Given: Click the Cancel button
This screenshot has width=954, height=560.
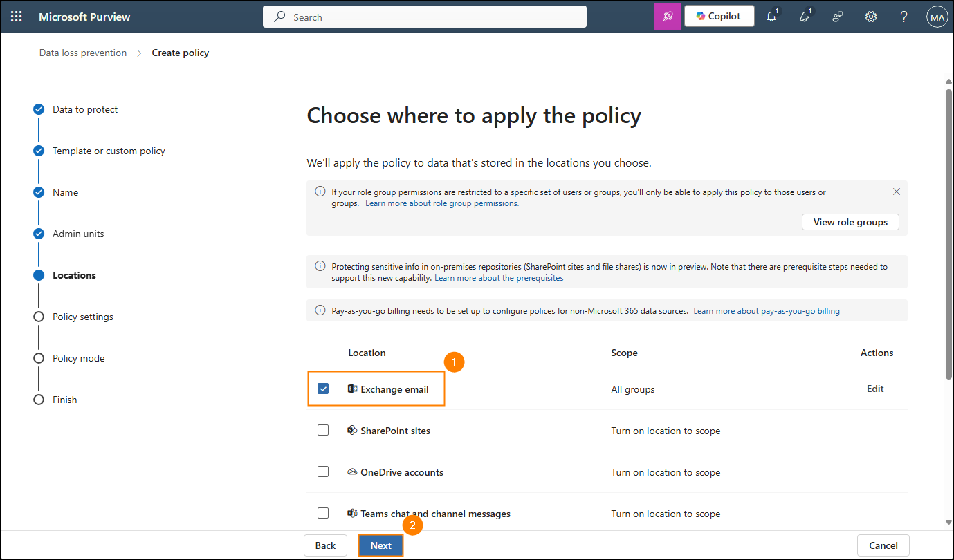Looking at the screenshot, I should pos(883,545).
